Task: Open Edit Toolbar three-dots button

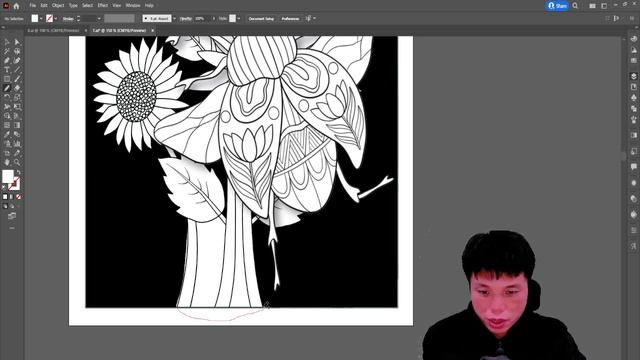Action: (12, 228)
